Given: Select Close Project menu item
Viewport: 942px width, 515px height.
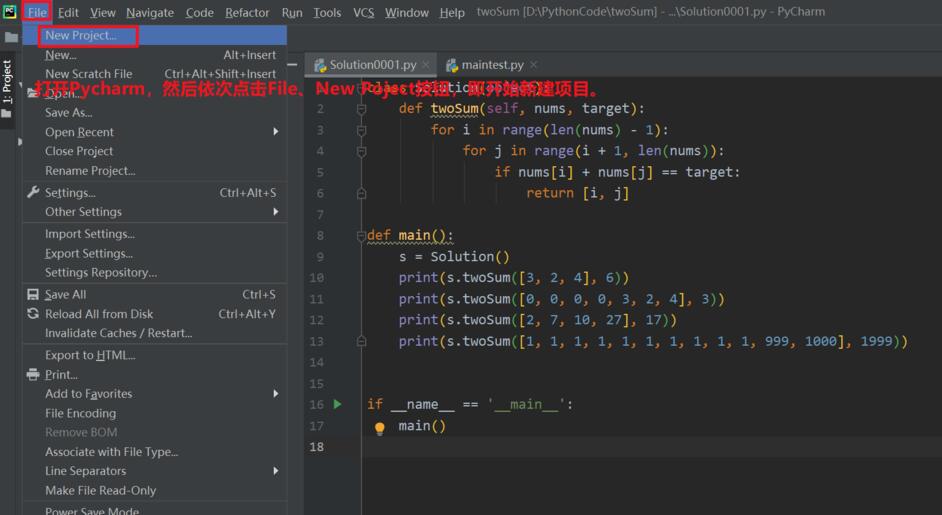Looking at the screenshot, I should coord(154,151).
